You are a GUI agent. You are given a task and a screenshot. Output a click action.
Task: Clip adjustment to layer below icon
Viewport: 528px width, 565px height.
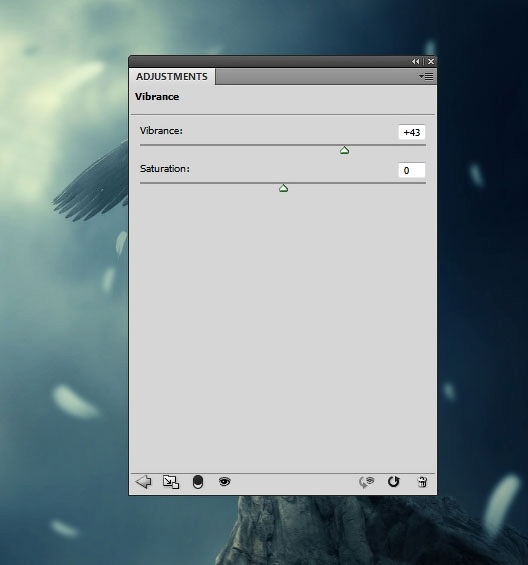198,482
